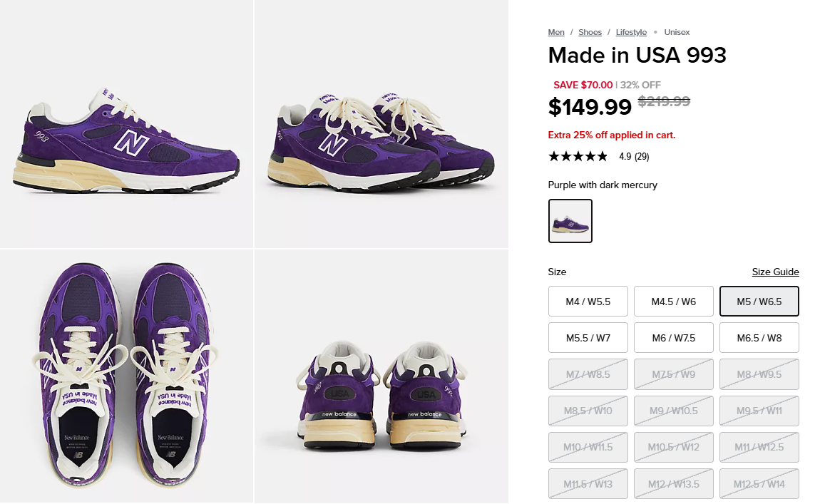Pick the M5 / W6.5 size option

759,302
